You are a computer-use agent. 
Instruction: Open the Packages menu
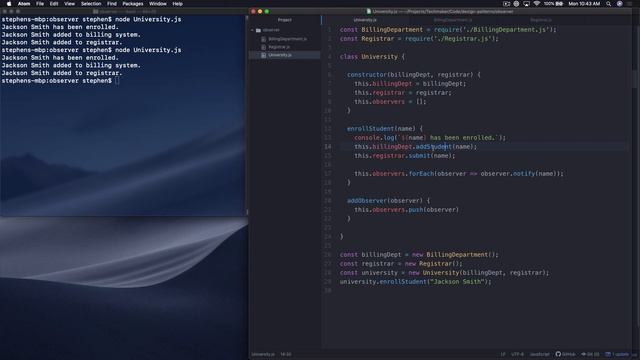tap(133, 4)
